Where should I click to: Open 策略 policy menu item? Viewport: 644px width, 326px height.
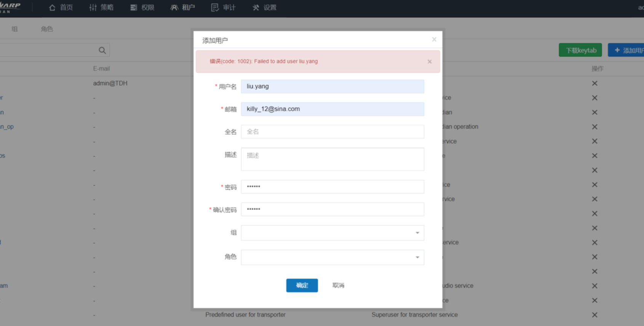[101, 8]
